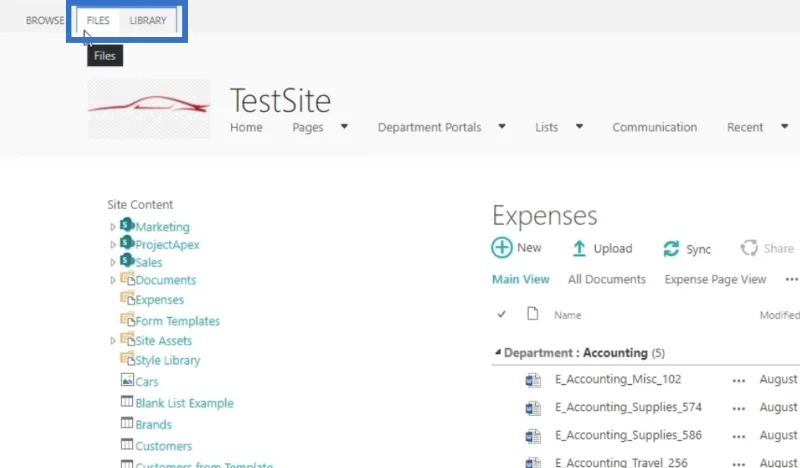800x468 pixels.
Task: Open the Pages navigation menu
Action: [x=308, y=128]
